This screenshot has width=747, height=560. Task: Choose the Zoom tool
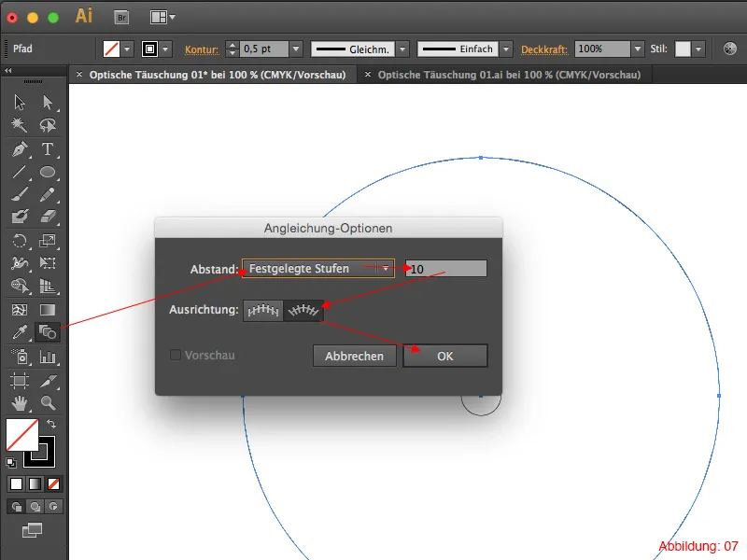point(48,403)
